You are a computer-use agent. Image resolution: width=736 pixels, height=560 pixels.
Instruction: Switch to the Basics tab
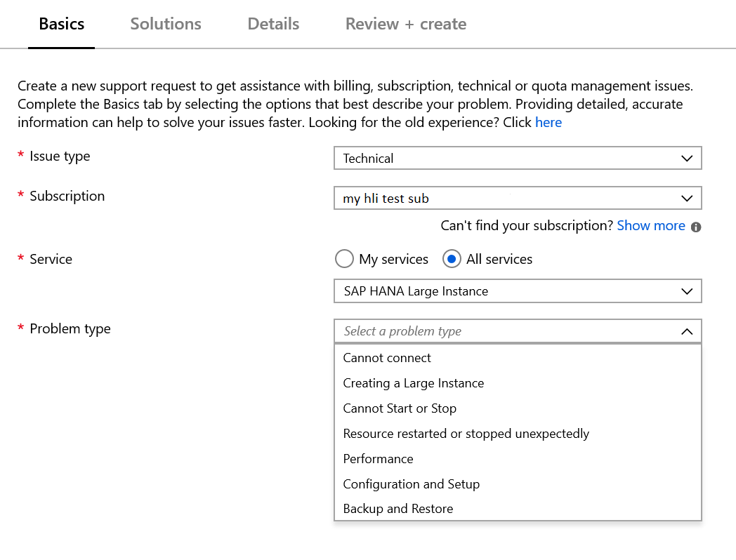click(x=62, y=24)
